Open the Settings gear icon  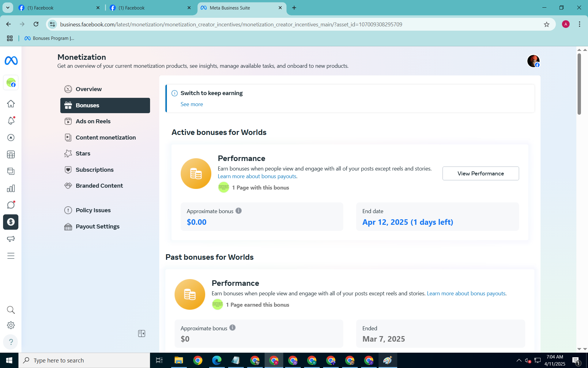(x=11, y=325)
